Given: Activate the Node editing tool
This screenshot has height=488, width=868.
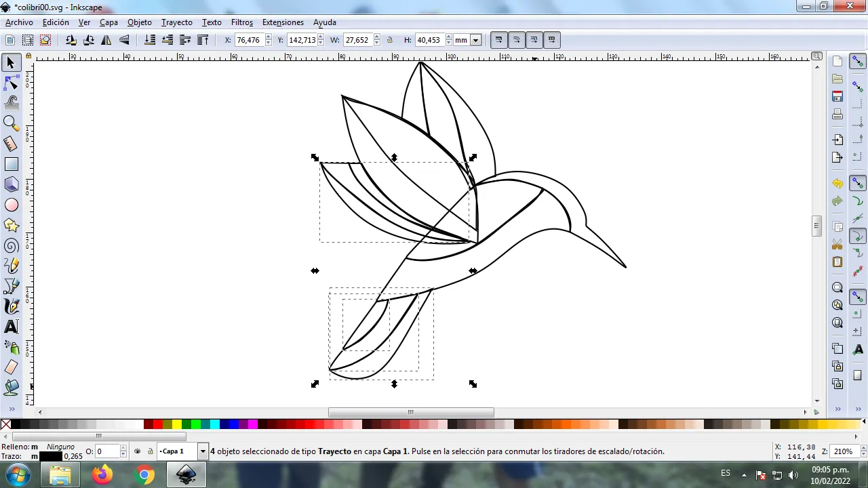Looking at the screenshot, I should pos(11,83).
